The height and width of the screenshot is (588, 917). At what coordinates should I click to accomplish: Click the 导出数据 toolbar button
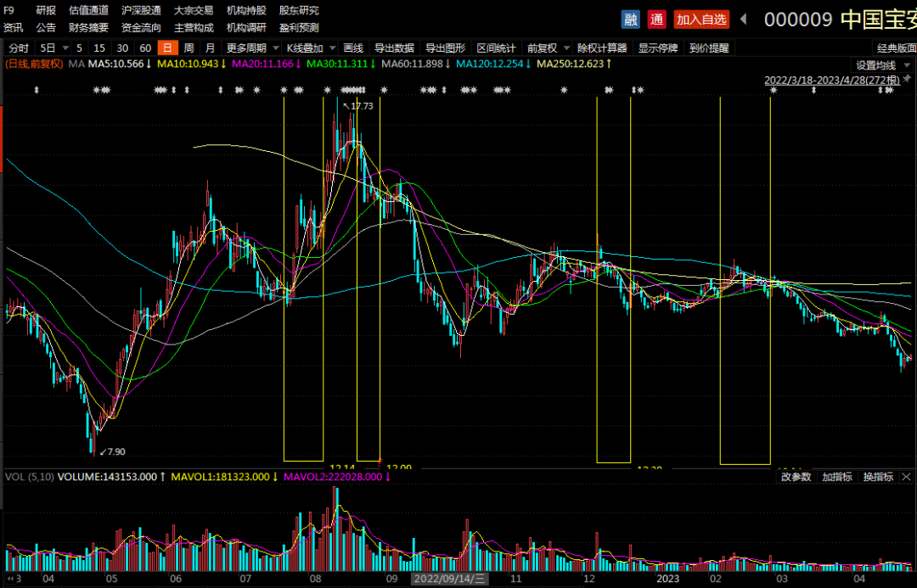click(394, 48)
